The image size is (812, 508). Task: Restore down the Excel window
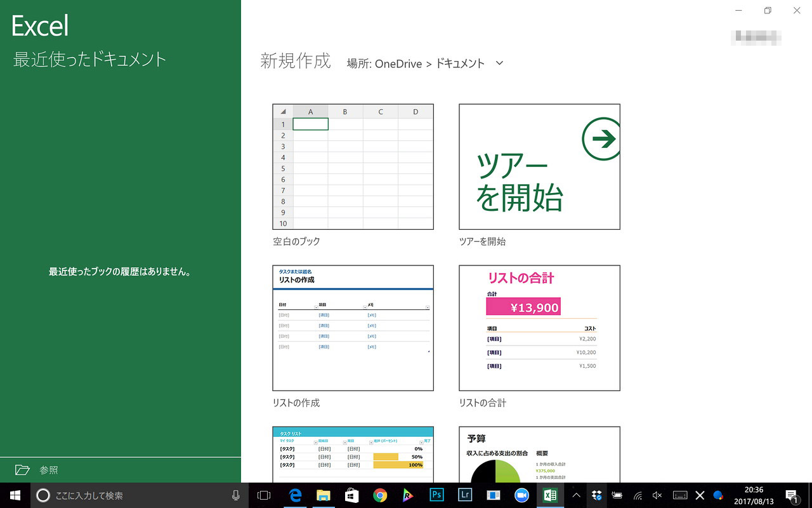tap(768, 10)
